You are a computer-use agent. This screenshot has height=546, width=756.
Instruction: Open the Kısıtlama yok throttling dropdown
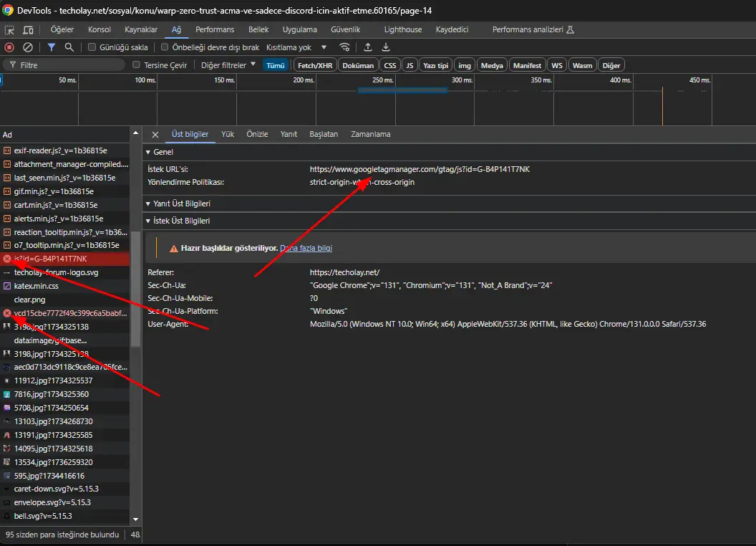pos(296,47)
